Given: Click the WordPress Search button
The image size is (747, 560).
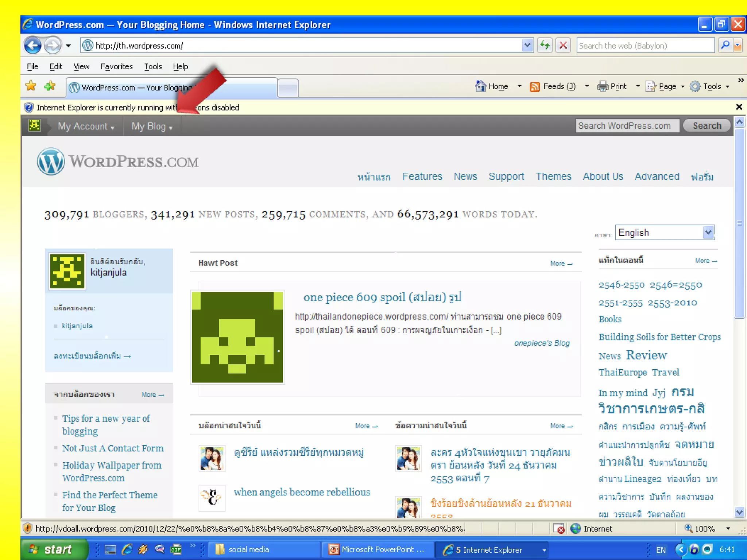Looking at the screenshot, I should 707,126.
